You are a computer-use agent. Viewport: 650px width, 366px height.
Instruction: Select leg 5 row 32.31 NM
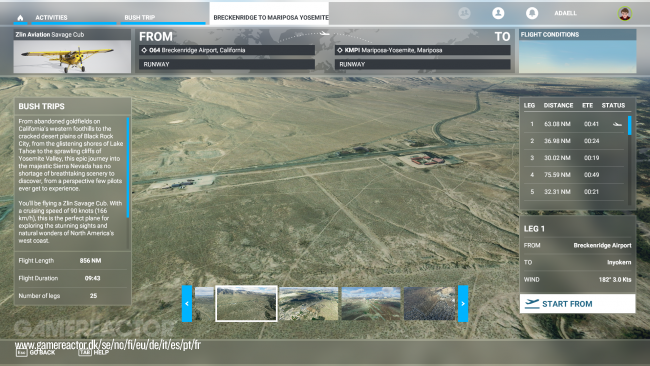(x=574, y=192)
